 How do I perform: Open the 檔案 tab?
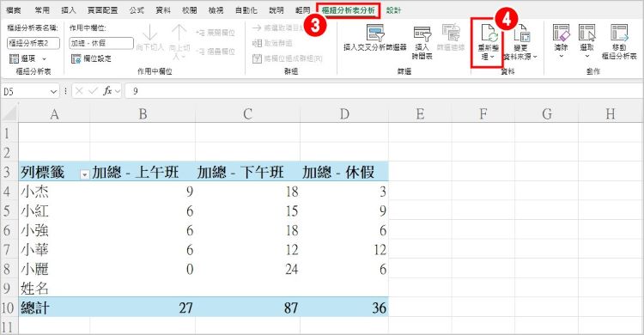(14, 10)
